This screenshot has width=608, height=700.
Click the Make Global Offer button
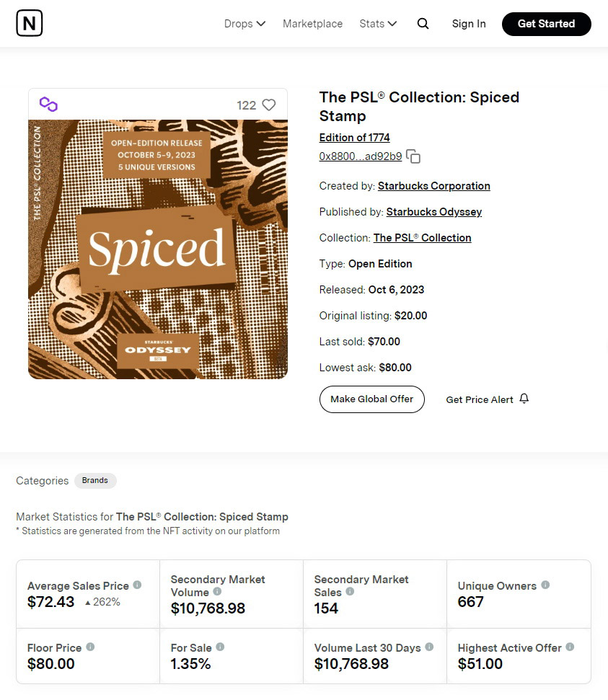click(371, 399)
